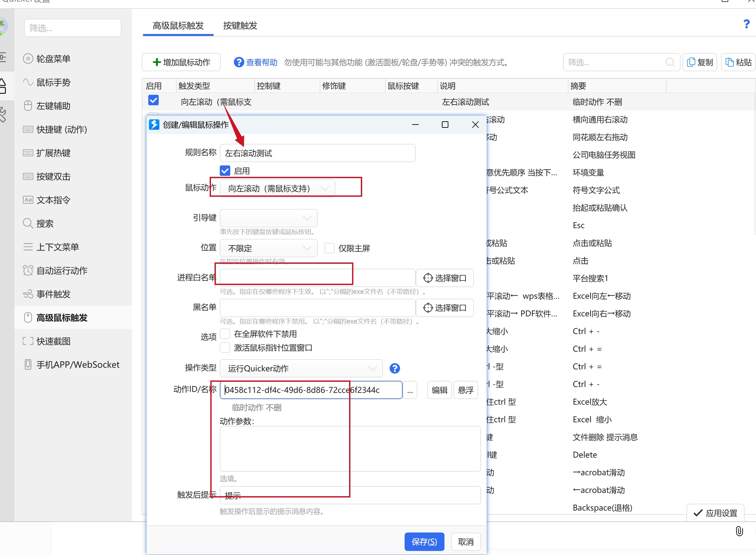
Task: Open the 位置 不限定 dropdown
Action: (268, 248)
